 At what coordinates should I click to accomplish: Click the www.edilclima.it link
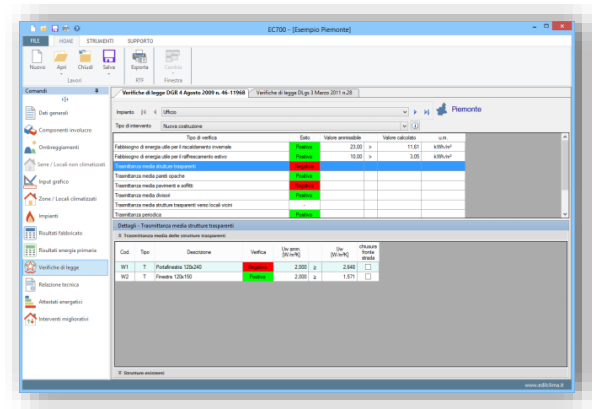pyautogui.click(x=545, y=384)
